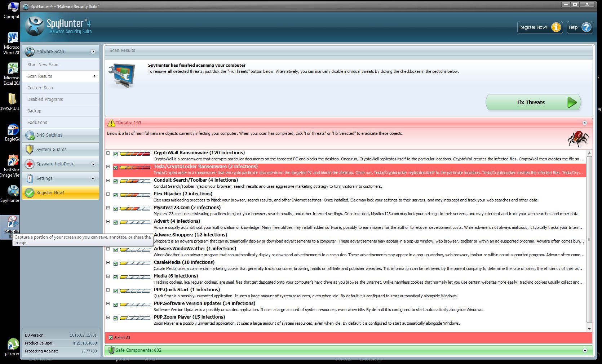Expand the Advert infections node
Screen dimensions: 602x364
[108, 222]
